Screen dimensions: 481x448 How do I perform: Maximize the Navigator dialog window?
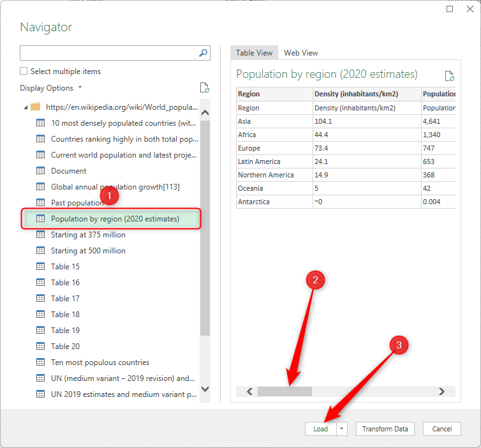pos(449,9)
